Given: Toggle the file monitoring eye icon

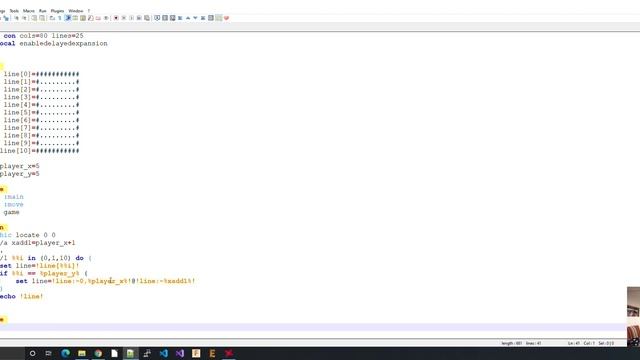Looking at the screenshot, I should (106, 18).
